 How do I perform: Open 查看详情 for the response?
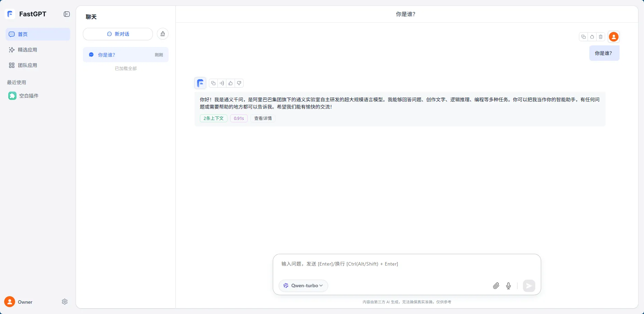262,118
